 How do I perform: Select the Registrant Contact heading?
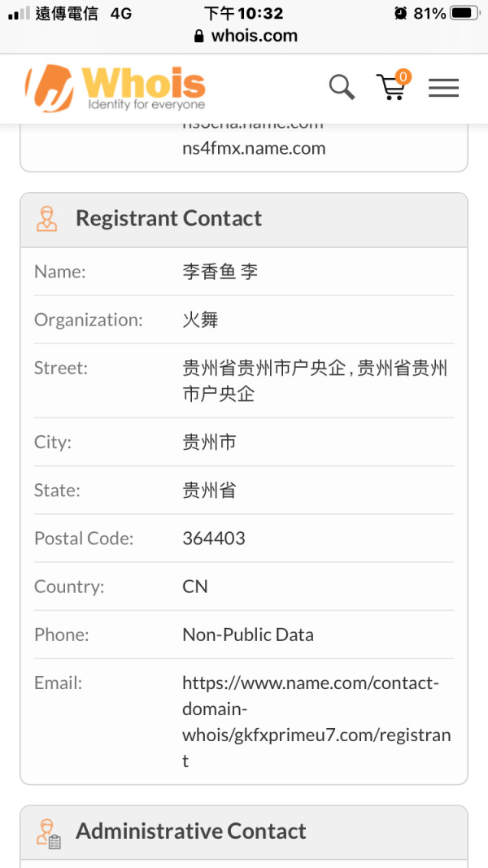click(x=168, y=218)
